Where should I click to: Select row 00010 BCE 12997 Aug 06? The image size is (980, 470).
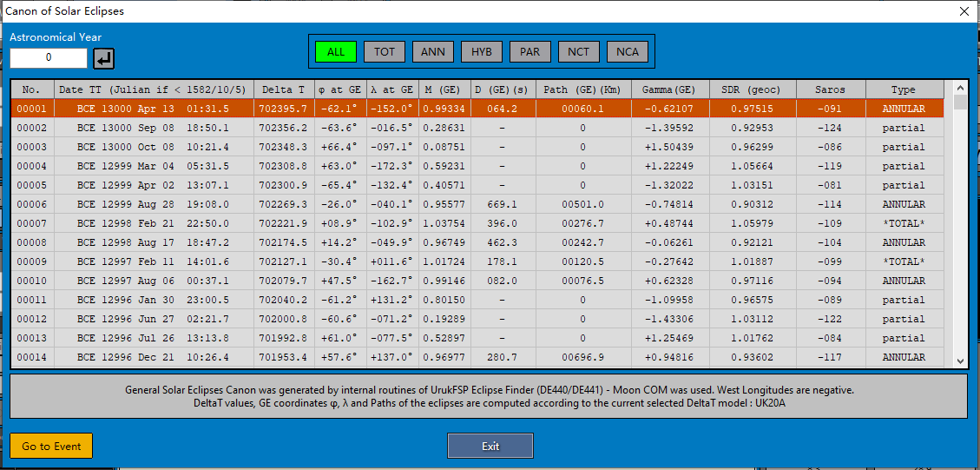(x=477, y=281)
